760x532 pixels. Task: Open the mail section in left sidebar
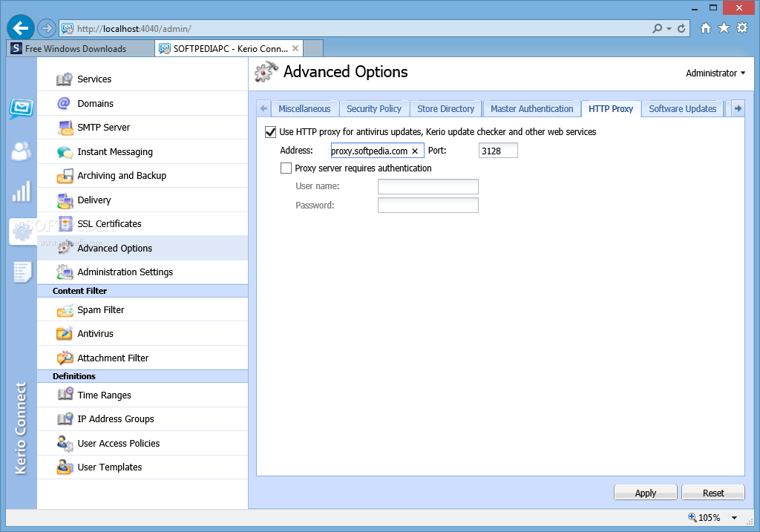click(22, 108)
